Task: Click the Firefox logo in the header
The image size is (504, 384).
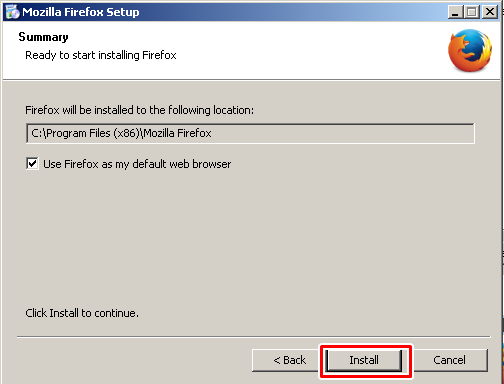Action: tap(470, 50)
